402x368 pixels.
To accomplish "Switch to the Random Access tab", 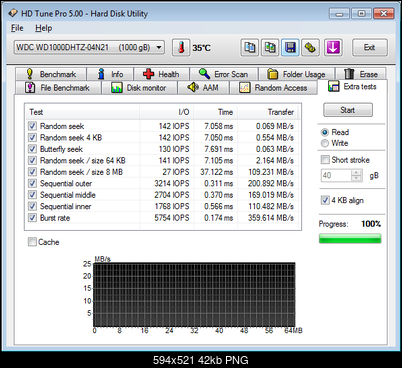I will pos(274,88).
